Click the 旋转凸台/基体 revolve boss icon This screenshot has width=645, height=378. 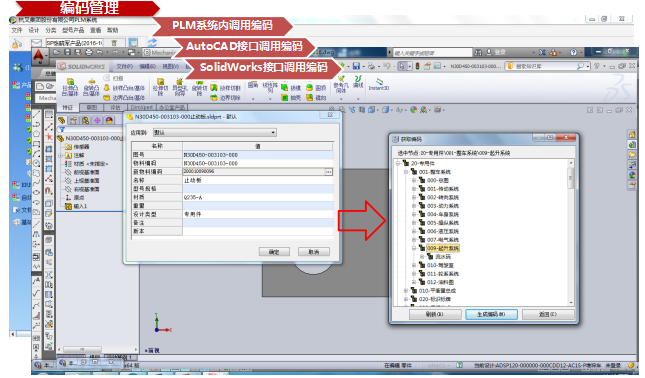(91, 87)
